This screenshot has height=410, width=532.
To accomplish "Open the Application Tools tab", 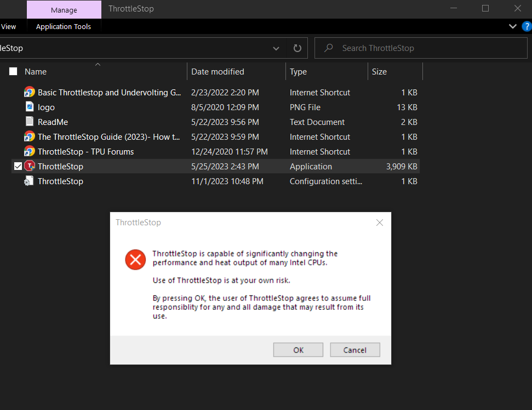I will 64,26.
